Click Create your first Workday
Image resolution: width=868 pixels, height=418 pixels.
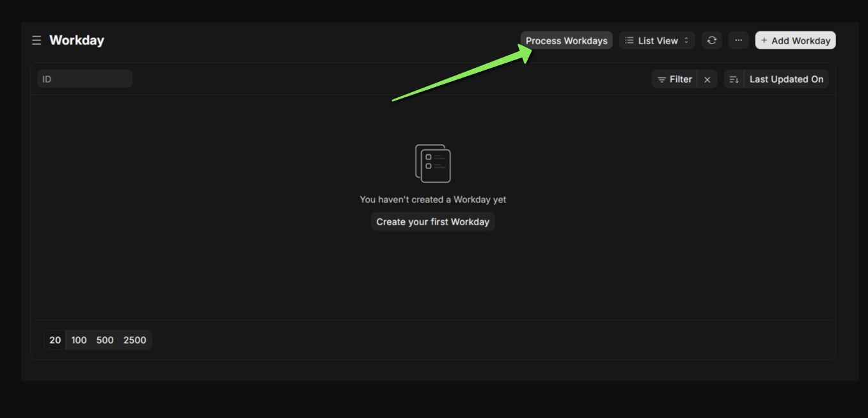(433, 221)
